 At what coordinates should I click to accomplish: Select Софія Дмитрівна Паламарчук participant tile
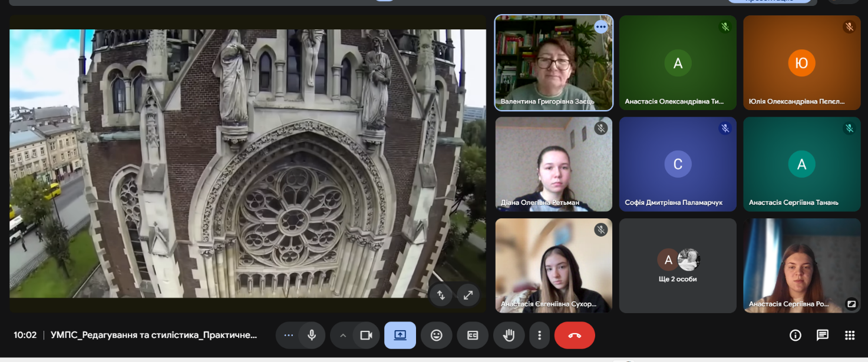pos(678,165)
